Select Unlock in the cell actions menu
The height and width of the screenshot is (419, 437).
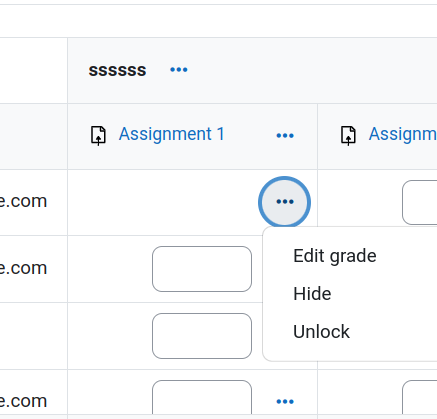pos(321,332)
